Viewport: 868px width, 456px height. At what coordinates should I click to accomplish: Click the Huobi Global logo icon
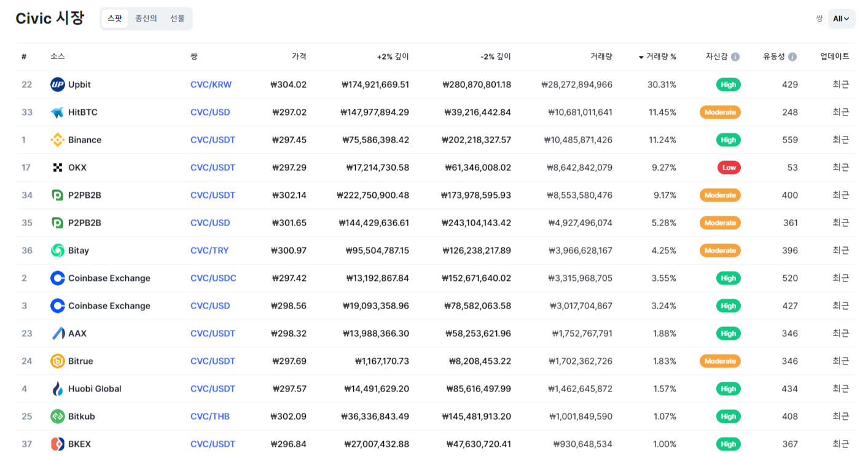[x=58, y=389]
